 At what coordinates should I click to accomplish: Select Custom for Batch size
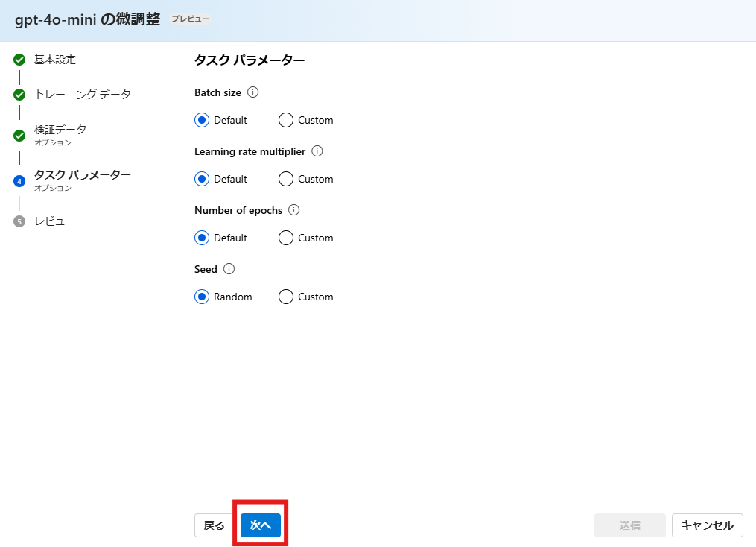tap(286, 120)
